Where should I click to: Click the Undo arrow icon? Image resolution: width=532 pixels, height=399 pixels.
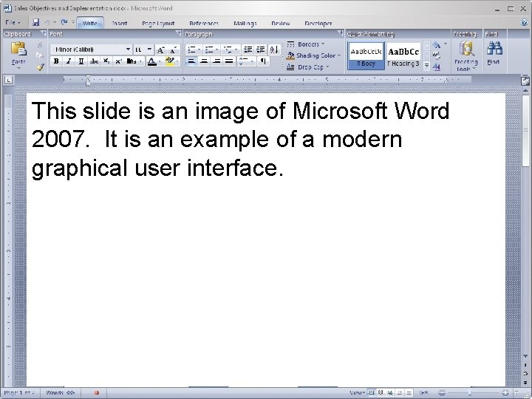[x=47, y=22]
